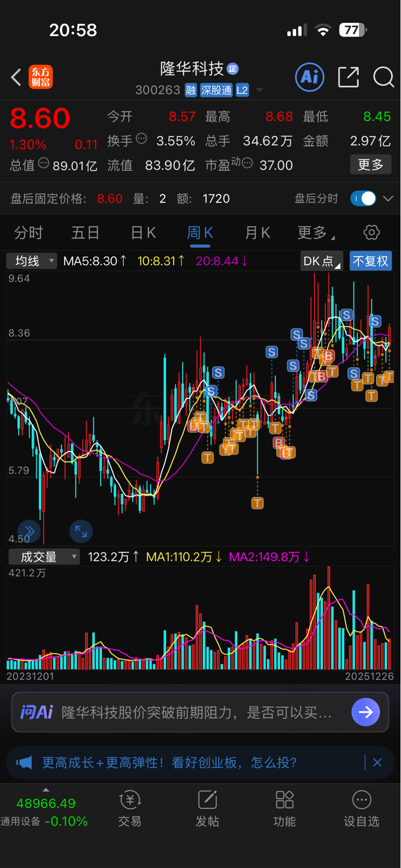Close the 创业板 promotion banner

[378, 763]
